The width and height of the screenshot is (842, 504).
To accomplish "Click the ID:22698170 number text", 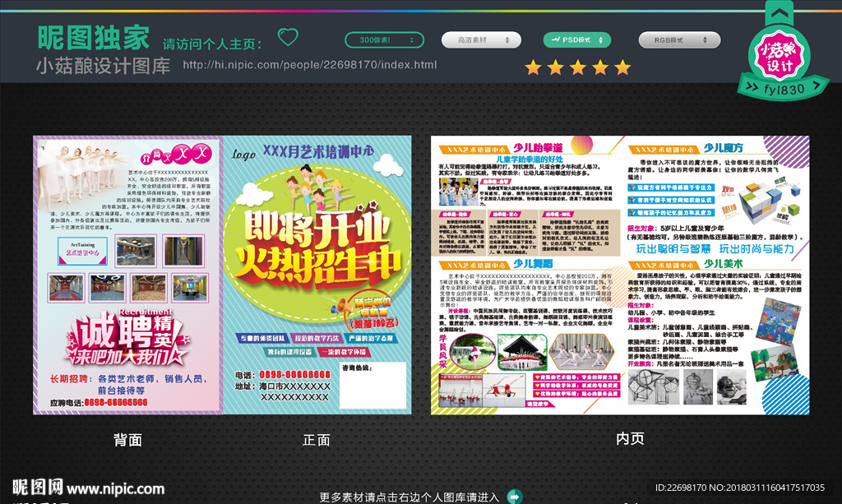I will [681, 488].
